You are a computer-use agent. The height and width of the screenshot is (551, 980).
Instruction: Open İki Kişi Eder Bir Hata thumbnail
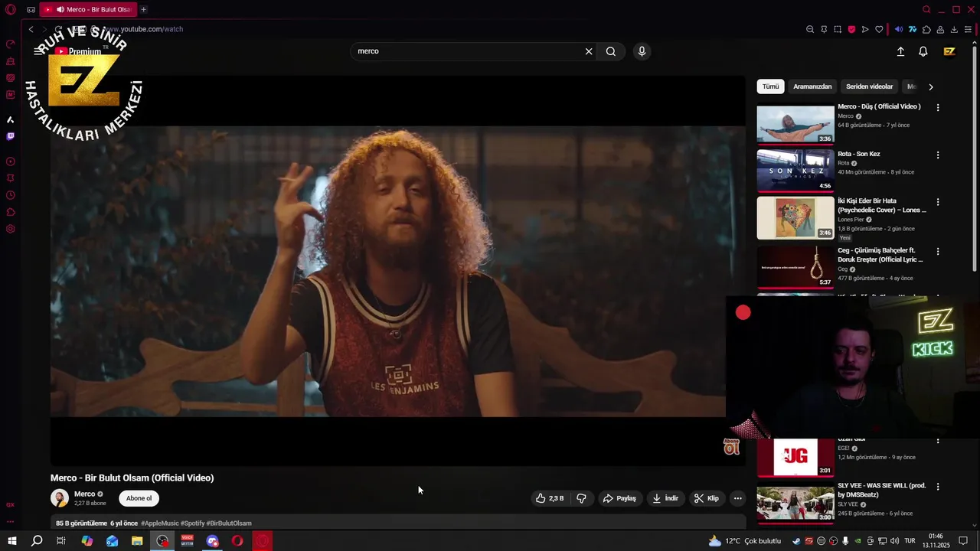[795, 218]
